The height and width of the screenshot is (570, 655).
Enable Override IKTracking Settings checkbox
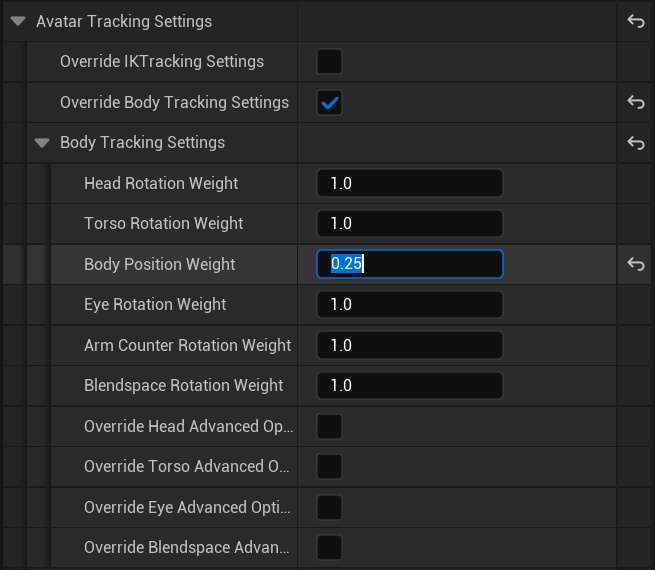pos(329,61)
